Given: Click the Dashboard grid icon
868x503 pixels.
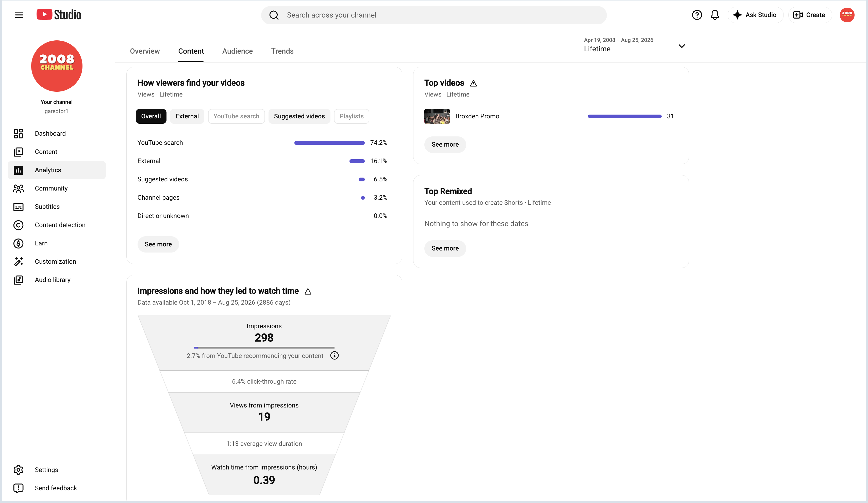Looking at the screenshot, I should pyautogui.click(x=18, y=133).
